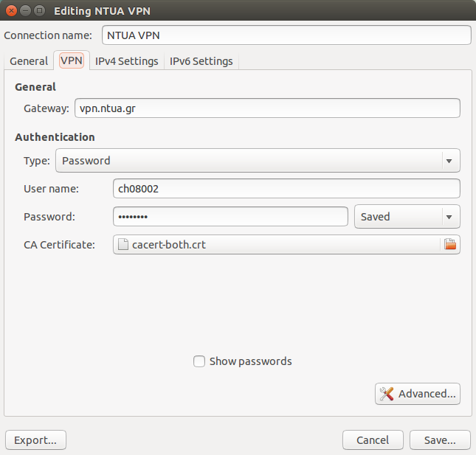Click the User name field

coord(286,189)
